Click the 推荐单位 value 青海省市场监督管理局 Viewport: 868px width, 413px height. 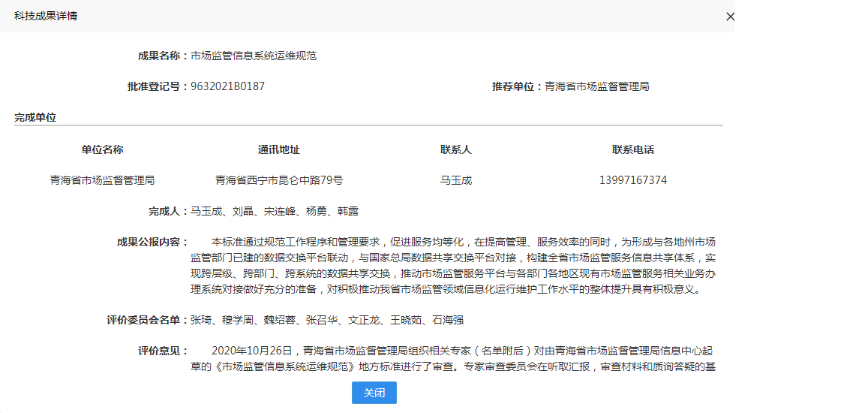[597, 86]
